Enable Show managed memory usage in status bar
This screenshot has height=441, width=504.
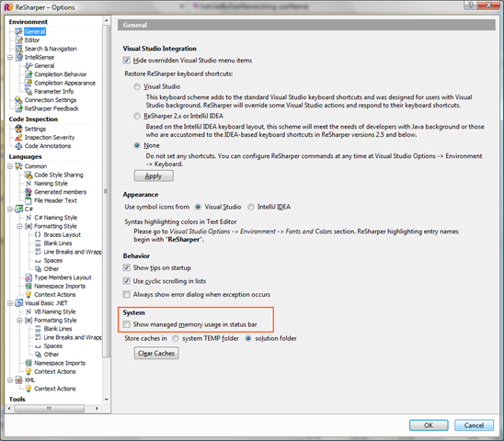127,324
